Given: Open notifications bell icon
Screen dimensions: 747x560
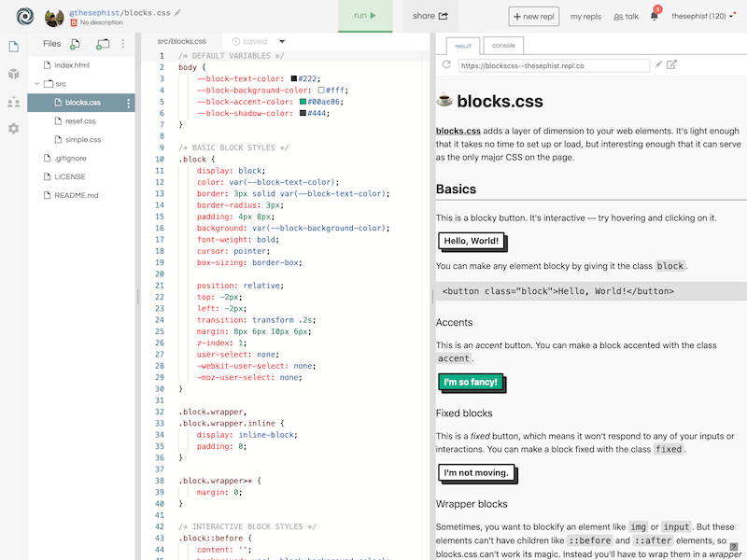Looking at the screenshot, I should tap(655, 14).
